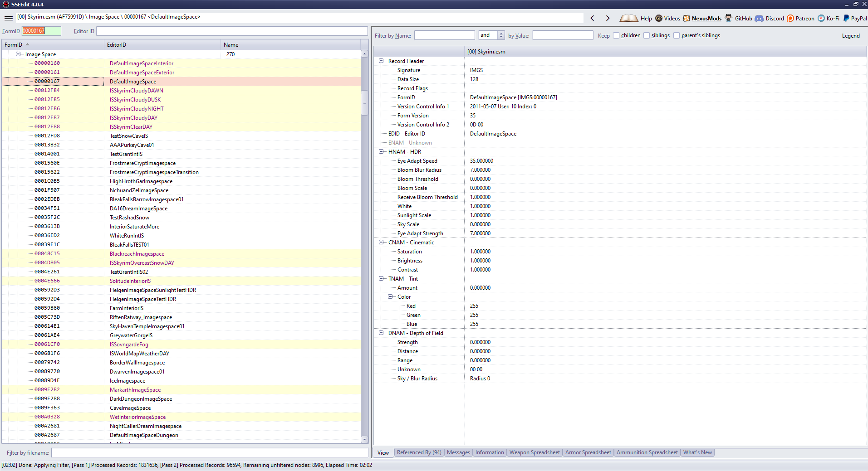868x471 pixels.
Task: Collapse the DNAM - Depth of Field section
Action: click(x=381, y=333)
